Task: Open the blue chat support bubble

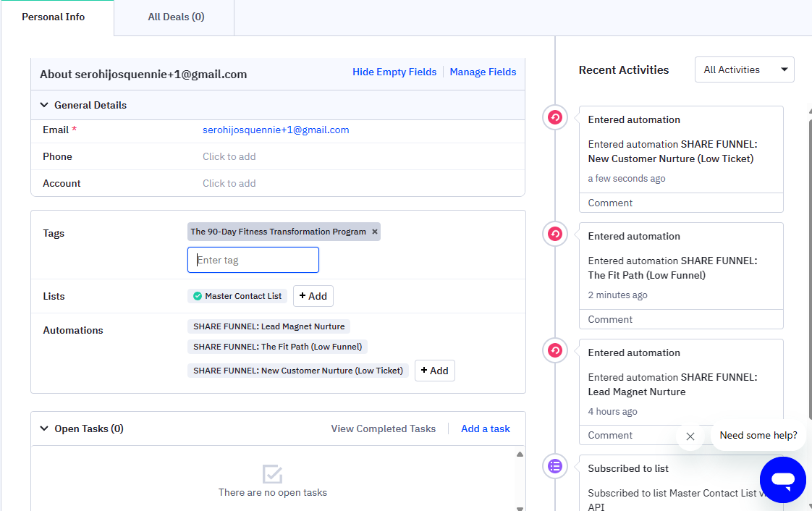Action: click(783, 479)
